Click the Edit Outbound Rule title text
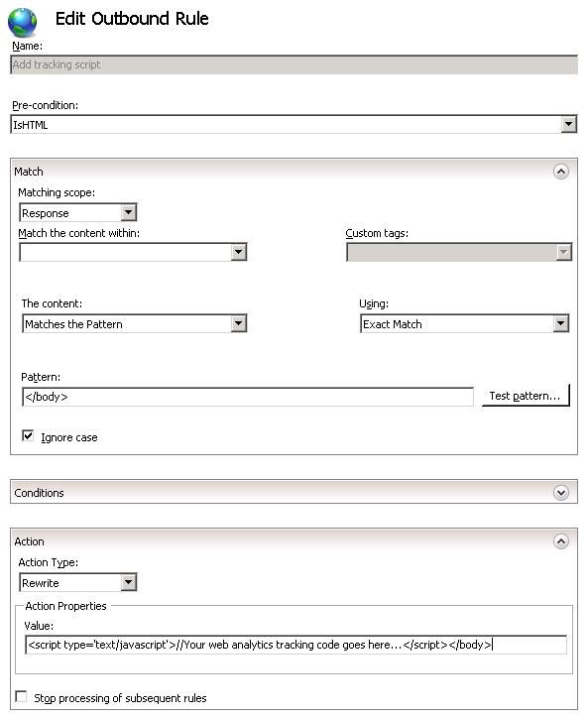 click(132, 19)
